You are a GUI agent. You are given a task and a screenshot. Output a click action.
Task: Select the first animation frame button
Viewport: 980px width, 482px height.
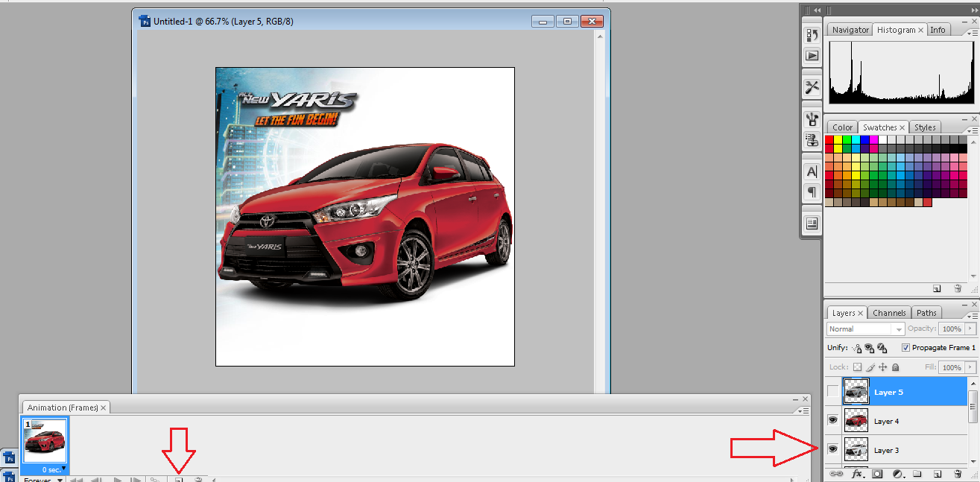pyautogui.click(x=76, y=480)
